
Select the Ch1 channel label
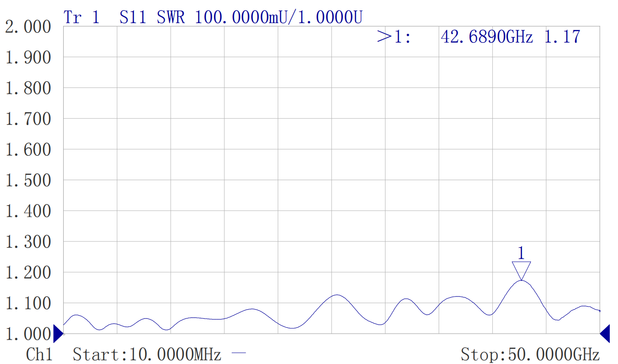pyautogui.click(x=39, y=354)
